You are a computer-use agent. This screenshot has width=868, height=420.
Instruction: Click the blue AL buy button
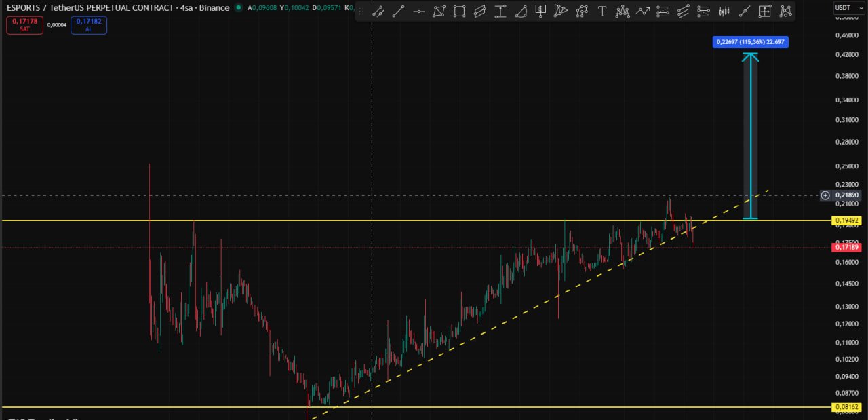pos(88,25)
